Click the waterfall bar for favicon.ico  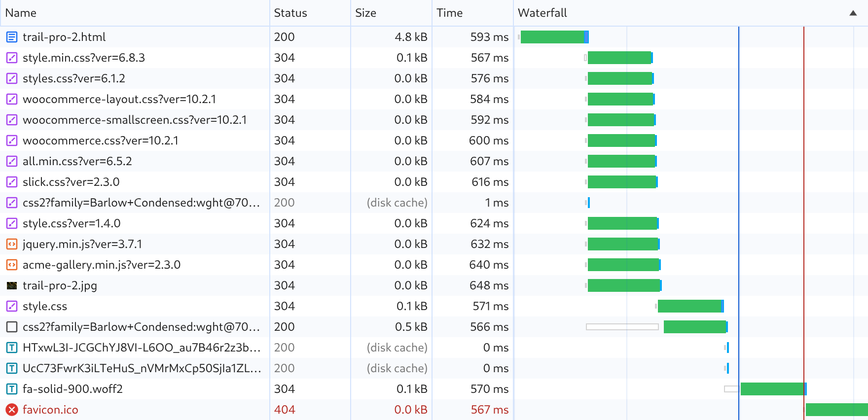[837, 410]
